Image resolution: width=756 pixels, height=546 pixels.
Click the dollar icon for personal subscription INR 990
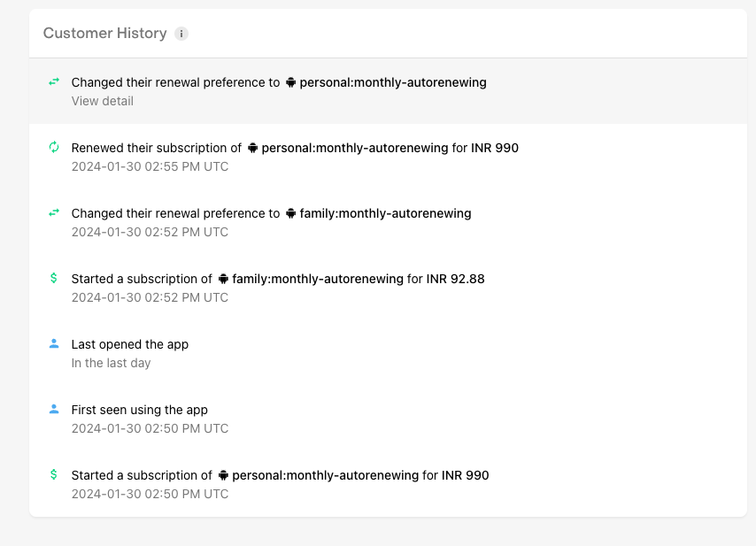coord(53,474)
